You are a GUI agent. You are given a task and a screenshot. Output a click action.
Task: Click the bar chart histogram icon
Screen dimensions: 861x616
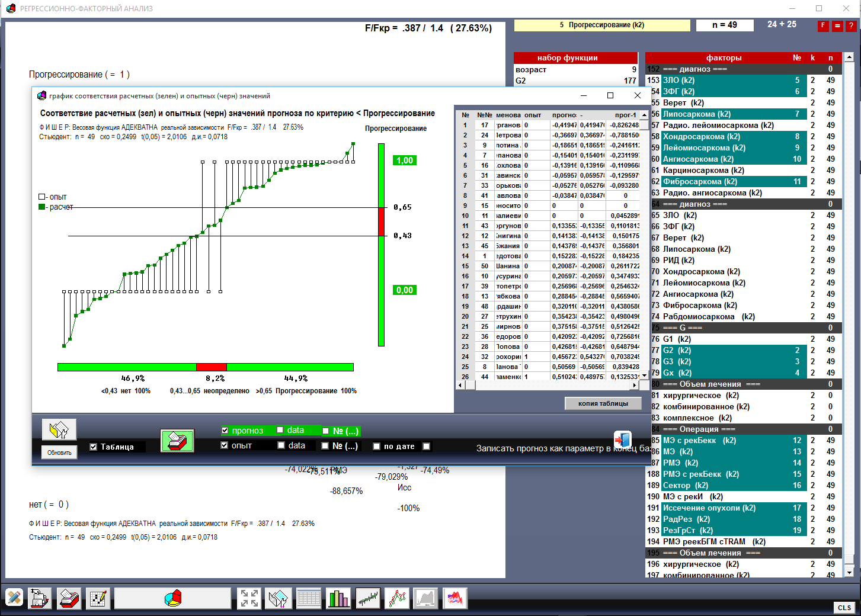point(338,598)
